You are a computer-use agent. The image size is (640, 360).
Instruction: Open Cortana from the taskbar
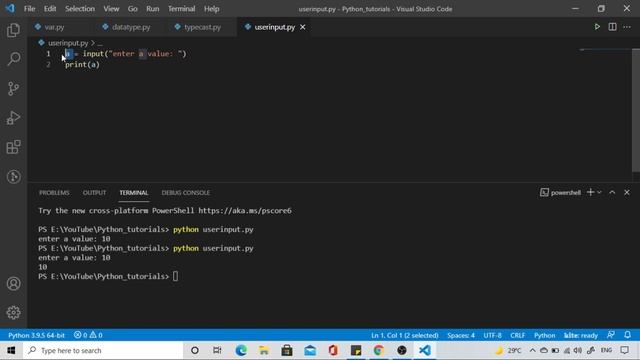coord(195,350)
